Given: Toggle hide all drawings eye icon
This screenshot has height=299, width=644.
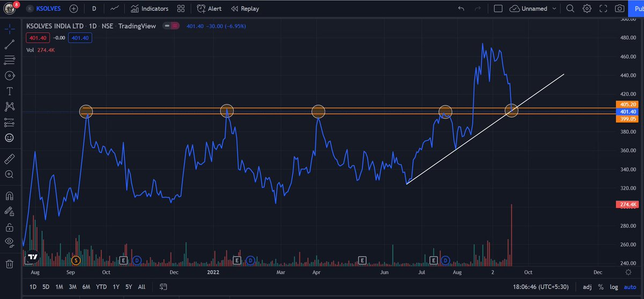Looking at the screenshot, I should [9, 242].
